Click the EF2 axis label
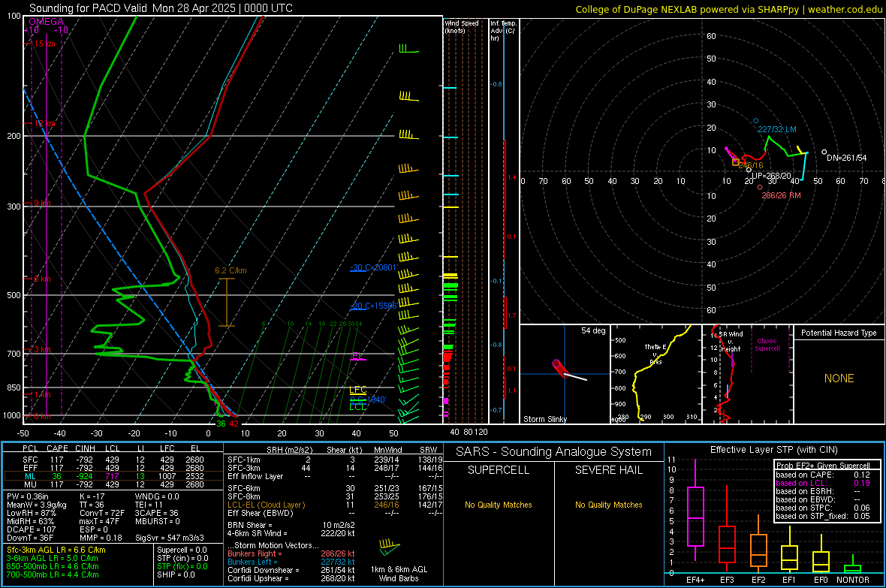This screenshot has height=588, width=886. pyautogui.click(x=758, y=580)
